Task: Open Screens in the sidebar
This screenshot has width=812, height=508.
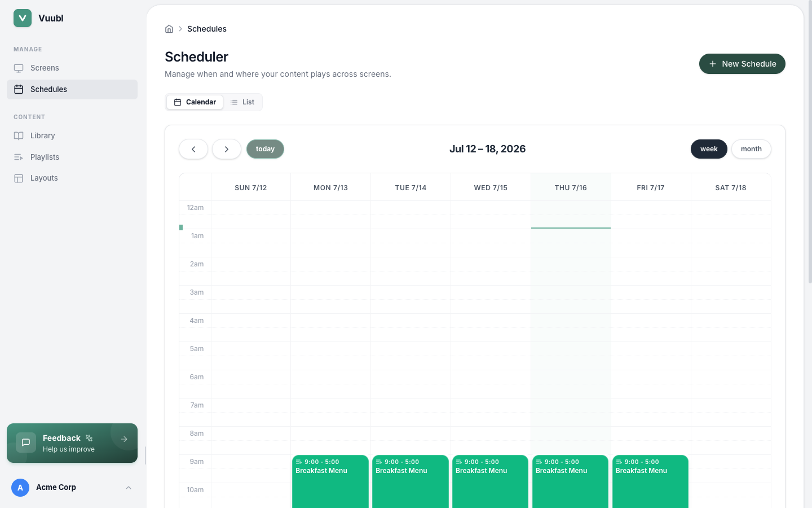Action: pos(72,68)
